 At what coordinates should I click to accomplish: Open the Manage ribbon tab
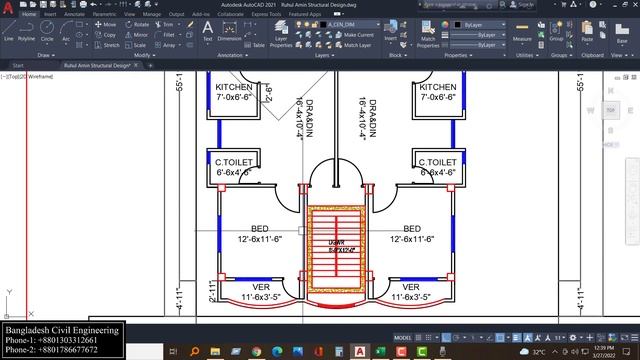click(x=152, y=14)
